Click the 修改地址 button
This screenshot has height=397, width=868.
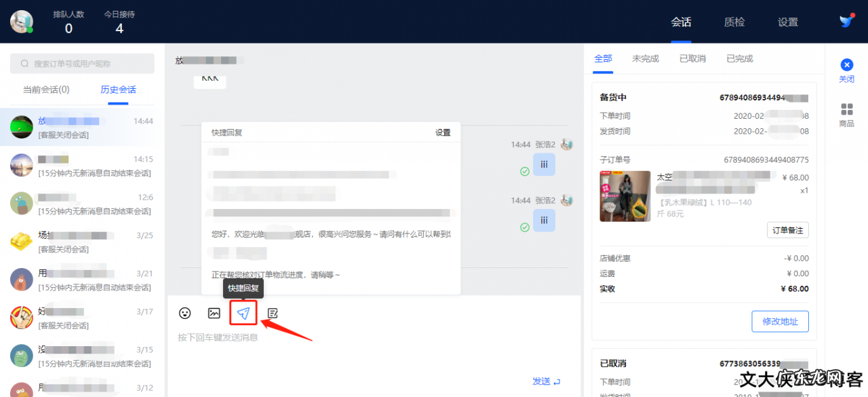780,321
